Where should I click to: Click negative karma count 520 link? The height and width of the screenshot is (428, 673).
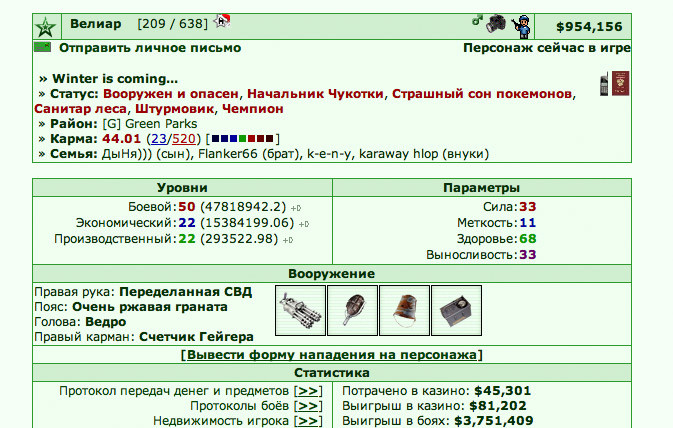(184, 139)
